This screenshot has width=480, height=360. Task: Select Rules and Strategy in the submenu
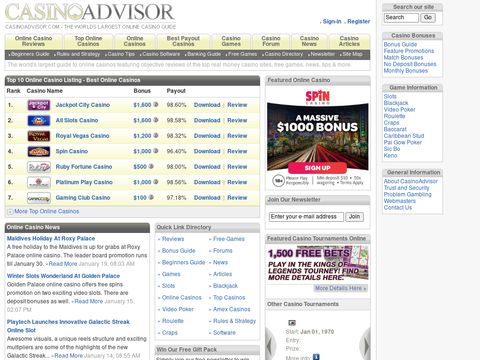click(x=78, y=54)
